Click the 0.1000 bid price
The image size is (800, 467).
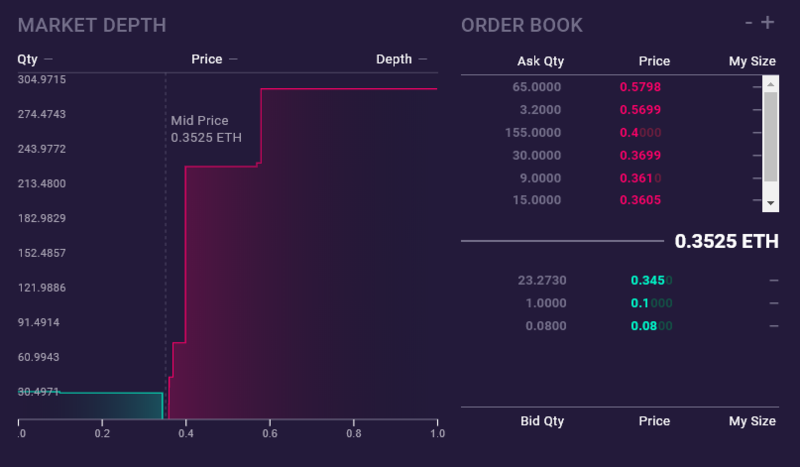pyautogui.click(x=651, y=303)
